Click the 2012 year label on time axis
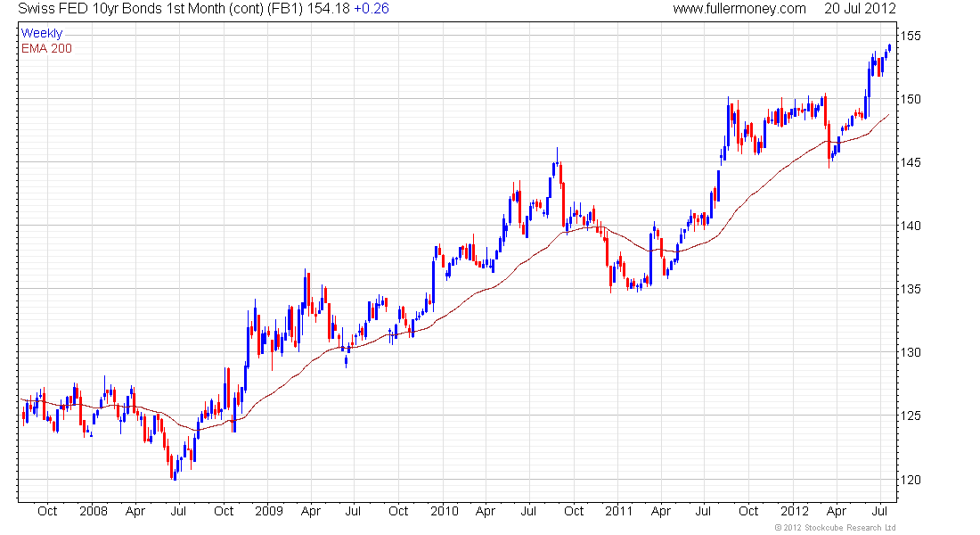This screenshot has width=980, height=535. 795,511
